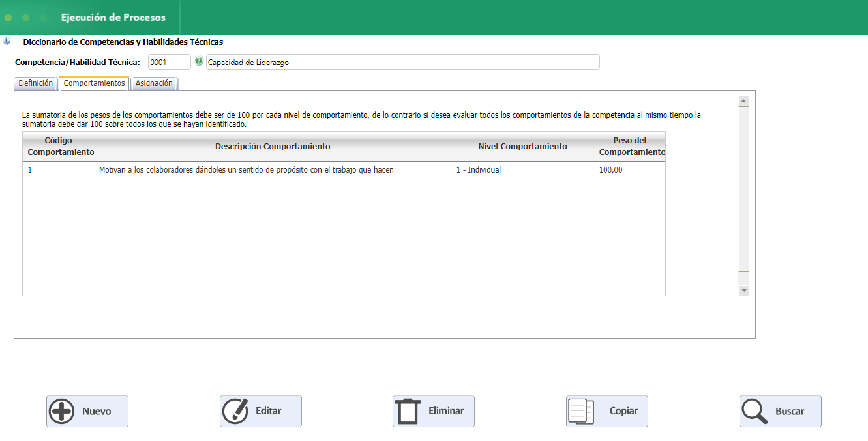Click the blue arrow icon beside Diccionario title
This screenshot has height=441, width=868.
click(x=7, y=41)
